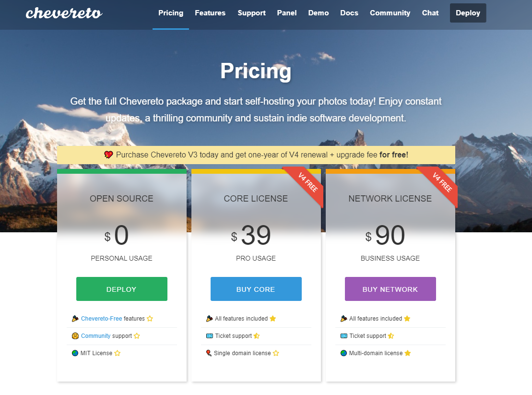
Task: Click the purple BUY NETWORK button
Action: tap(390, 289)
